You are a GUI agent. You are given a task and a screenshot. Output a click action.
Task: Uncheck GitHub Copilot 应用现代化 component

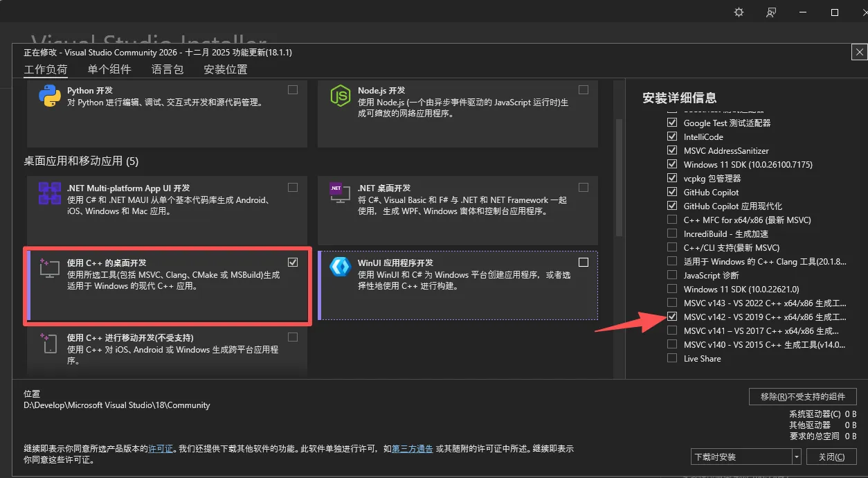(672, 206)
